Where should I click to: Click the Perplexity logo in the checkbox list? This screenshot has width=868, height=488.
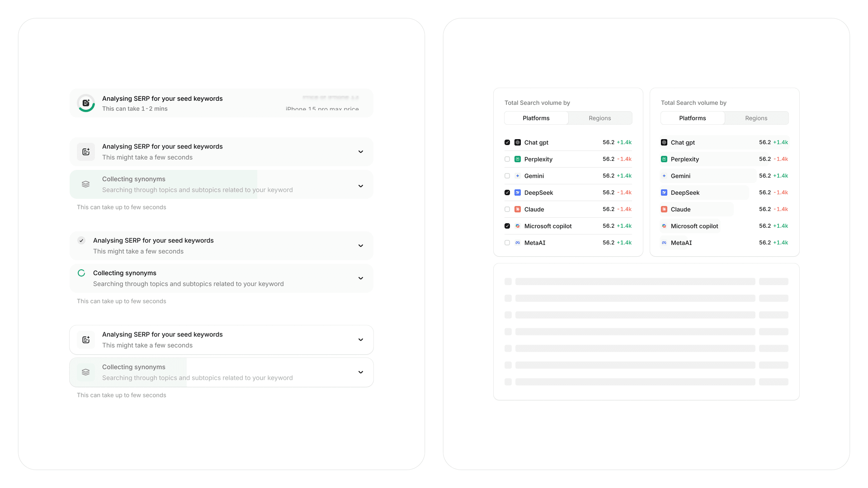[x=518, y=159]
